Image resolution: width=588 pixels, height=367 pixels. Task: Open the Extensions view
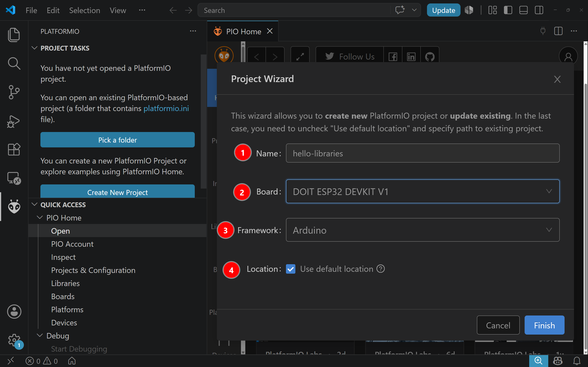click(x=14, y=149)
